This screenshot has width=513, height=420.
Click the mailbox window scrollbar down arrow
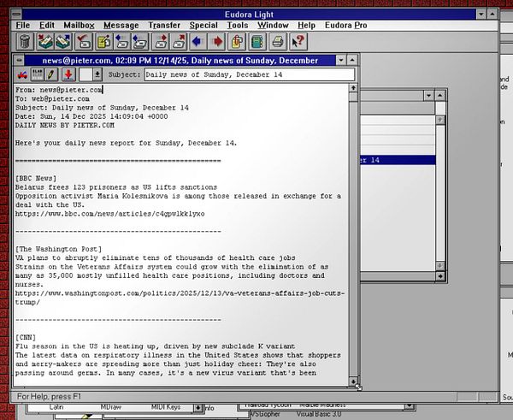click(440, 265)
